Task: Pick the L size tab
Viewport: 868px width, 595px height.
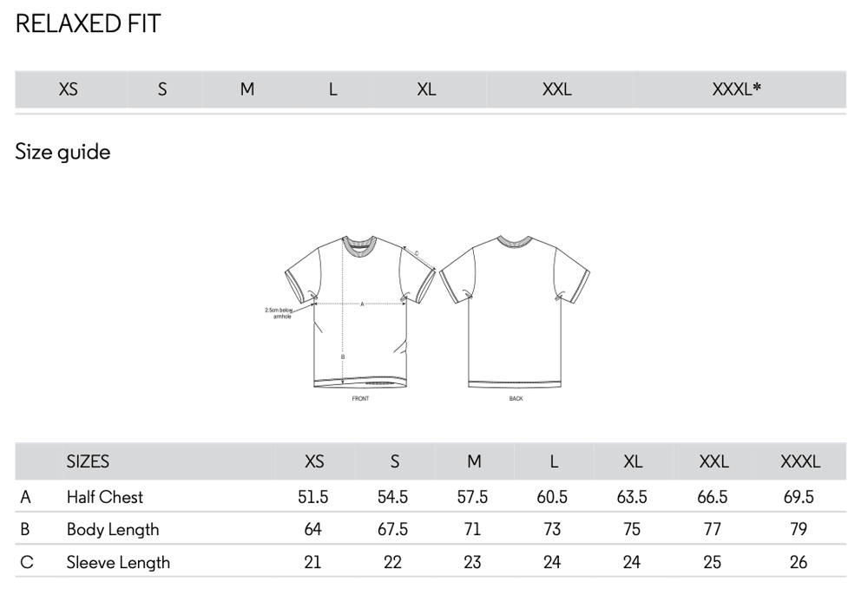Action: click(x=332, y=89)
